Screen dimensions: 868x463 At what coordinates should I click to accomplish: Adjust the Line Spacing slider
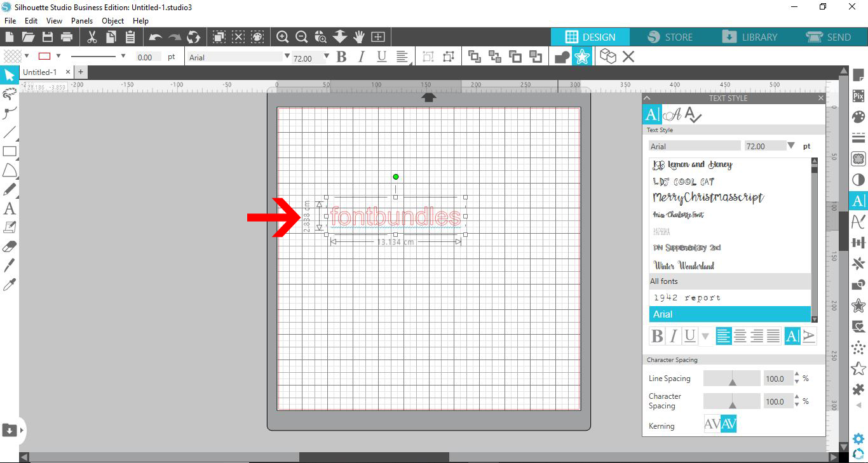coord(732,379)
